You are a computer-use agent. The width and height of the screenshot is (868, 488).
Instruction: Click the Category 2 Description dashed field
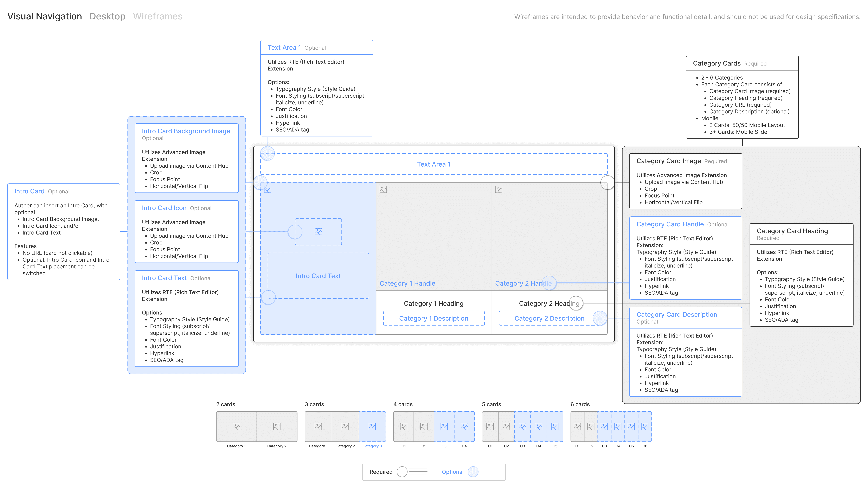[549, 318]
